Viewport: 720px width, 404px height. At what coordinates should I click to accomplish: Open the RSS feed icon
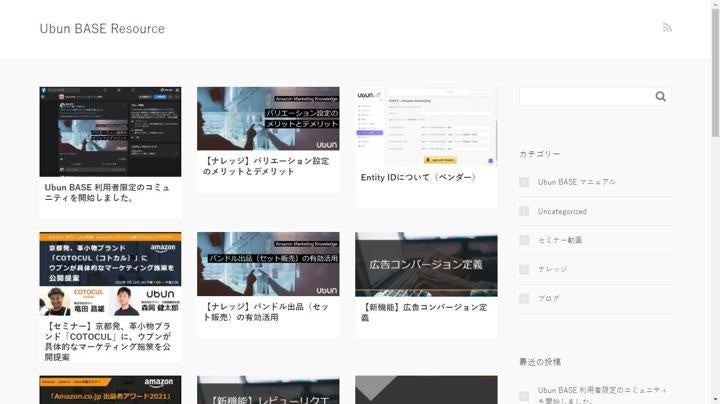click(x=667, y=28)
